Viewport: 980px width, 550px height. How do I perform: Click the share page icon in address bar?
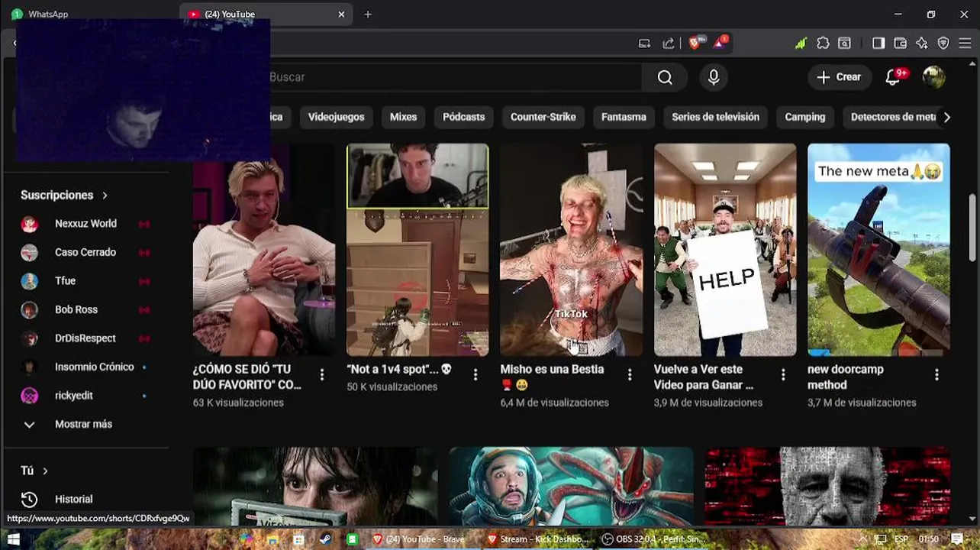(669, 44)
